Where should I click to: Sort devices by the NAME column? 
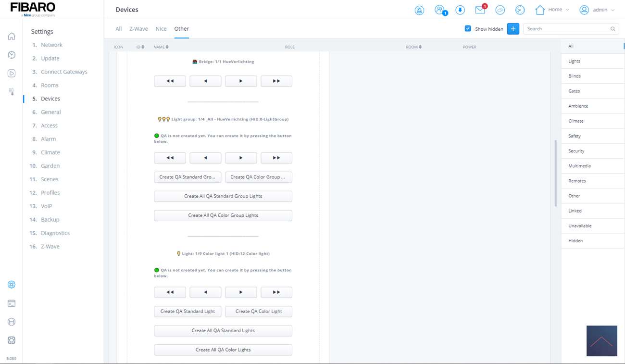[x=161, y=47]
